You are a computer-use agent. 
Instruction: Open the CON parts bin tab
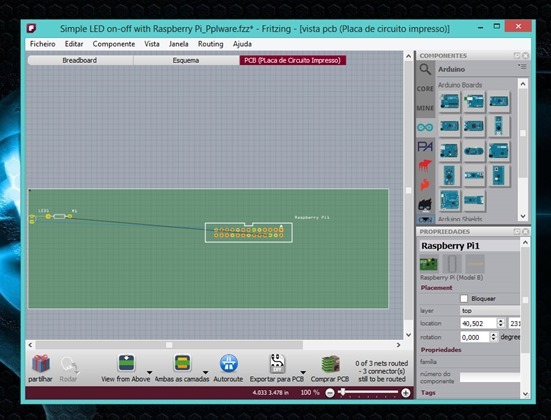click(425, 219)
